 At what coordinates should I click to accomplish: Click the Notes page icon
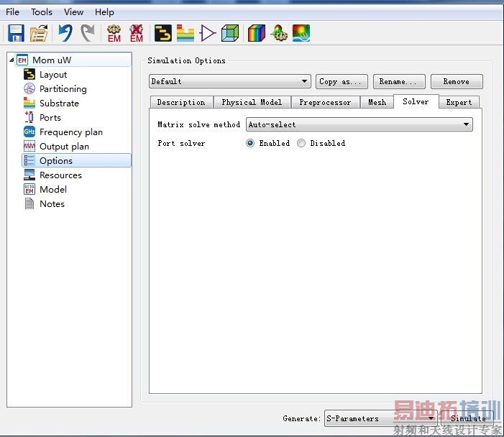[29, 203]
